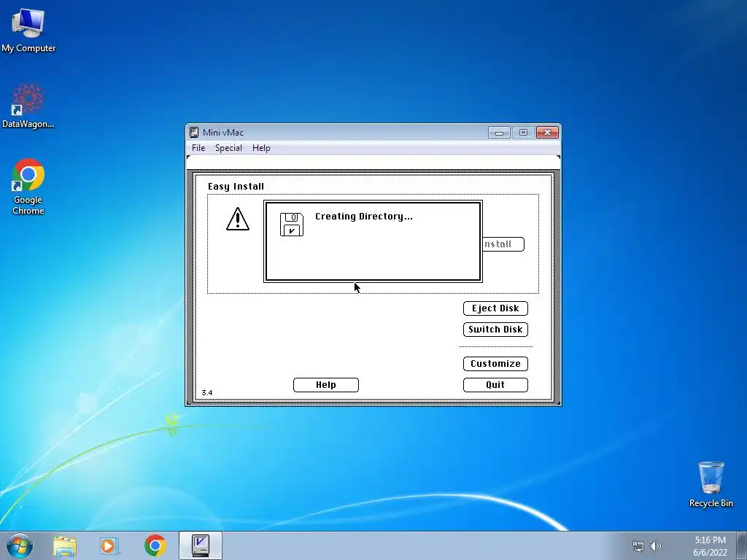The image size is (747, 560).
Task: Click the Quit button
Action: click(495, 385)
